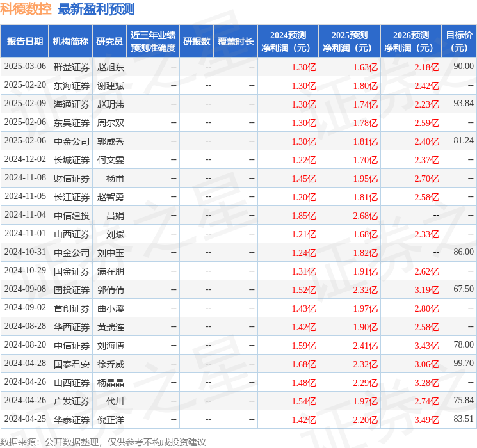Sort by 2024预测净利润 column header
The image size is (477, 448).
click(x=288, y=42)
